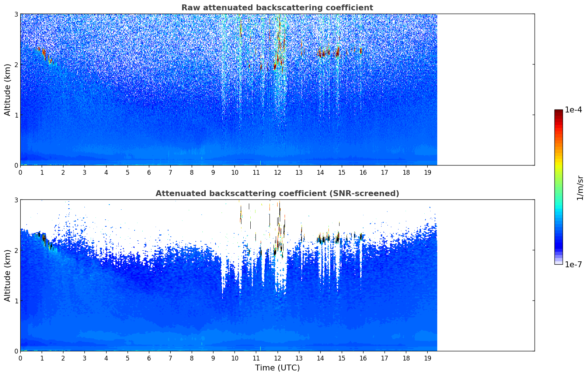Click the altitude tick "1" on the bottom plot
Viewport: 588px width, 376px height.
[x=16, y=301]
